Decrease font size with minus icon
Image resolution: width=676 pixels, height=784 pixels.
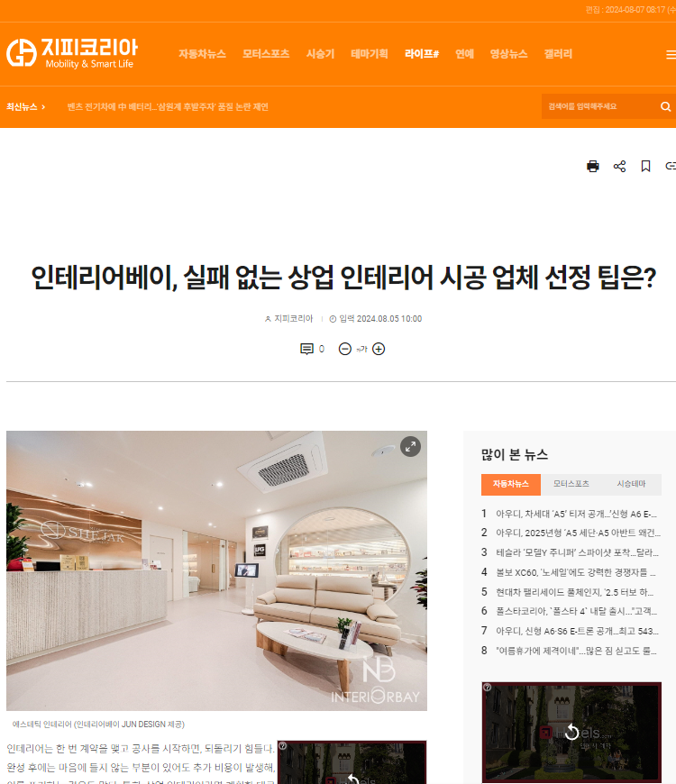click(344, 349)
